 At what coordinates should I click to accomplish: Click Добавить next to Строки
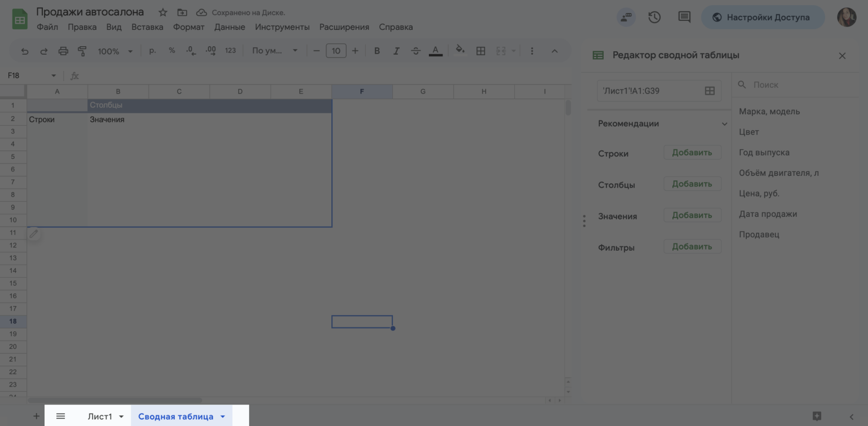click(x=692, y=153)
